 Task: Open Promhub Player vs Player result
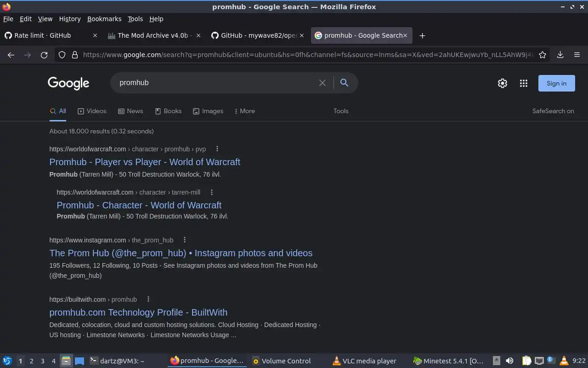[145, 162]
